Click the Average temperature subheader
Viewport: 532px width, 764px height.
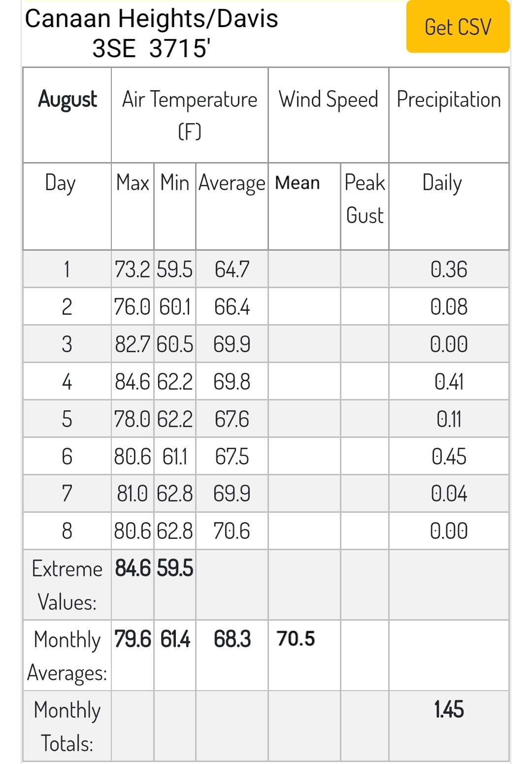coord(232,184)
